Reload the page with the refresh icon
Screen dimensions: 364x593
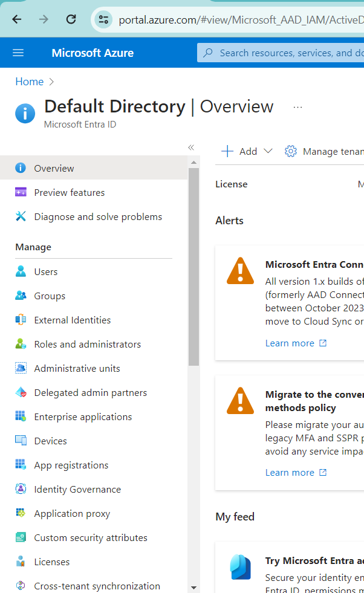pos(71,19)
